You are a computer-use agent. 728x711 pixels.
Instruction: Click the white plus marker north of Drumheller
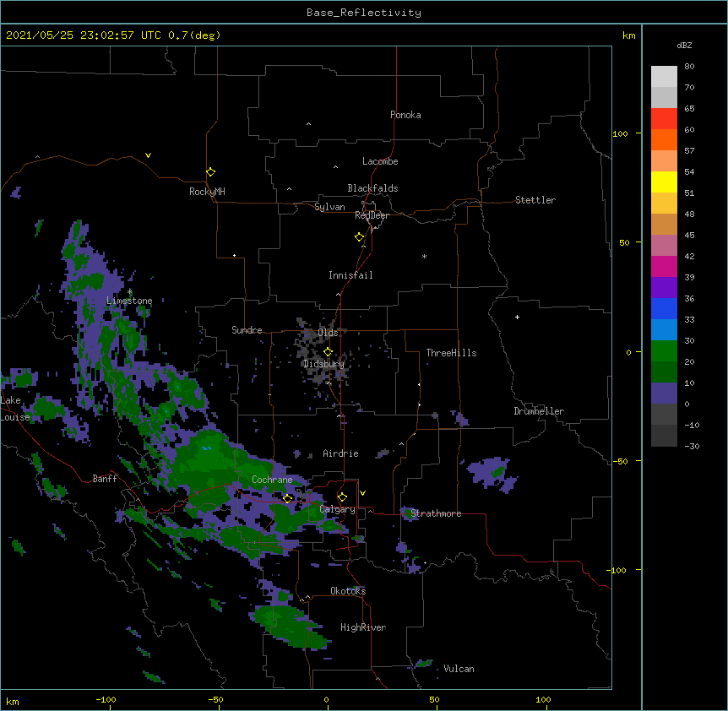point(517,317)
